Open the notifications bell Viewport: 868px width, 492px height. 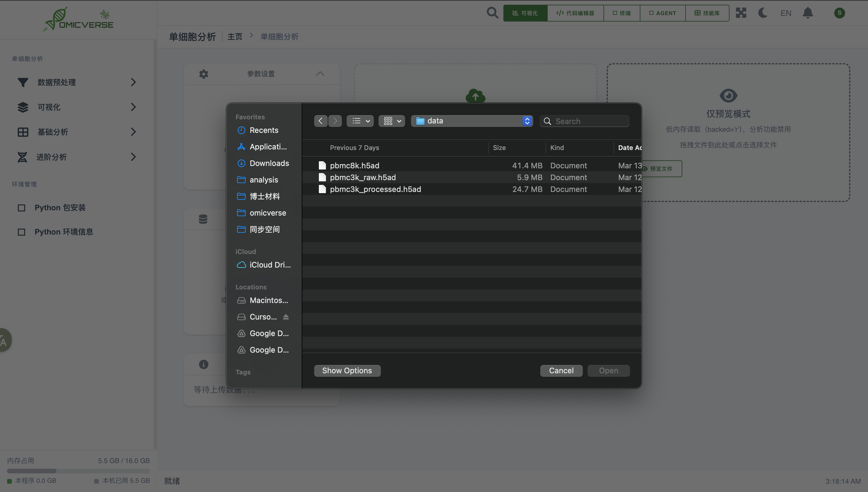(807, 13)
